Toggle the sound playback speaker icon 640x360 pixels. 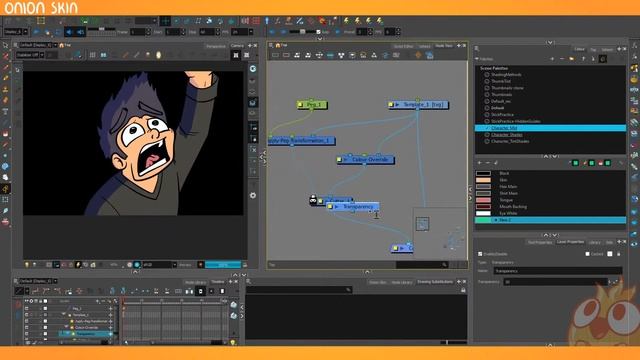coord(69,32)
